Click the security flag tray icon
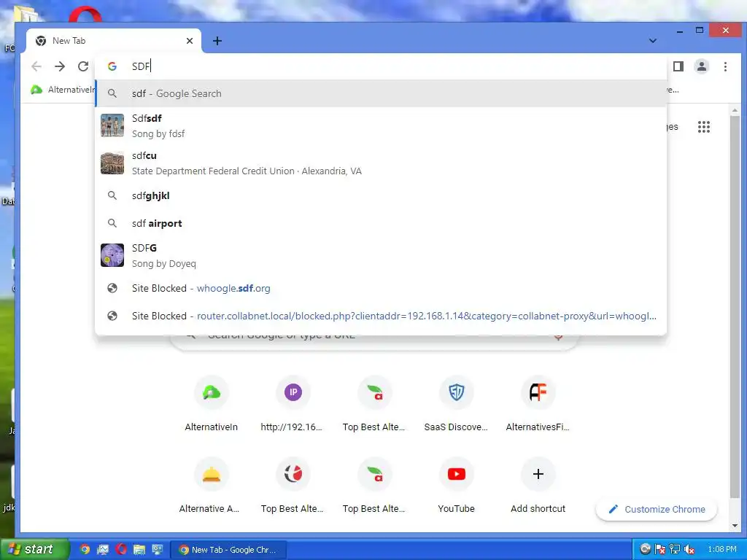 [659, 549]
